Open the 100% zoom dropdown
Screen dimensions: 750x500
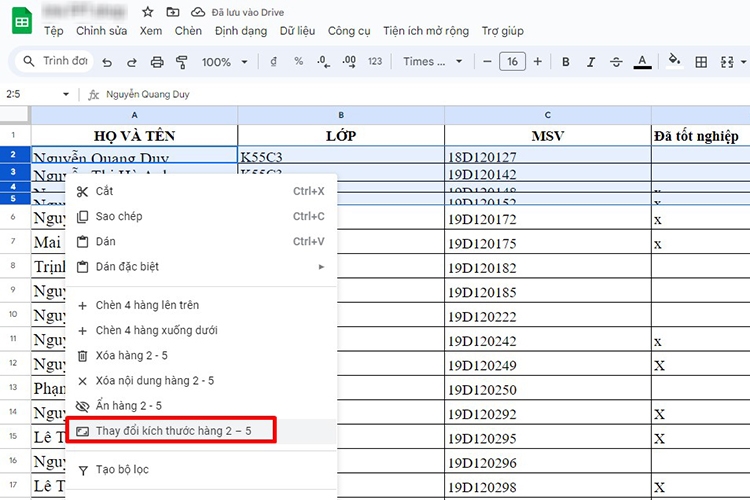(224, 62)
